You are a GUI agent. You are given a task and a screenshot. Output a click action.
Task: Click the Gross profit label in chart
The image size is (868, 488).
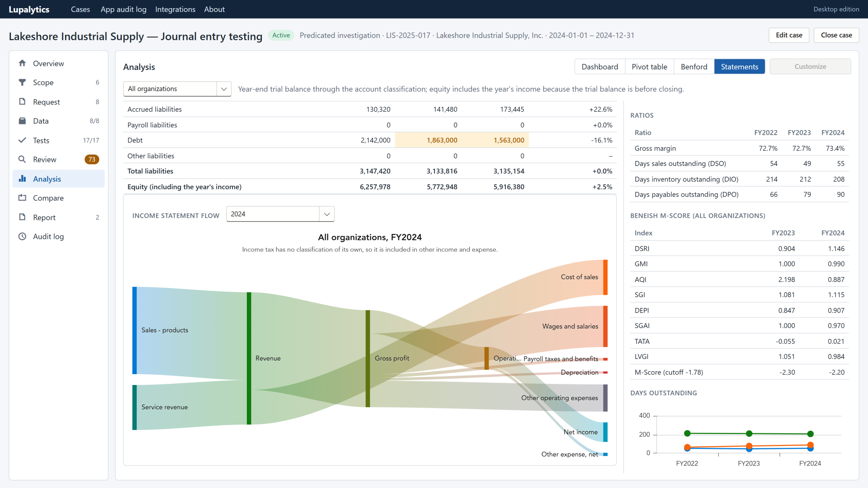392,358
